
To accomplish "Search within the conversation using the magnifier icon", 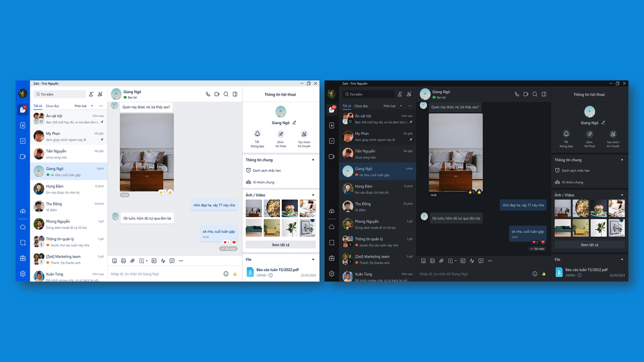I will (x=225, y=94).
